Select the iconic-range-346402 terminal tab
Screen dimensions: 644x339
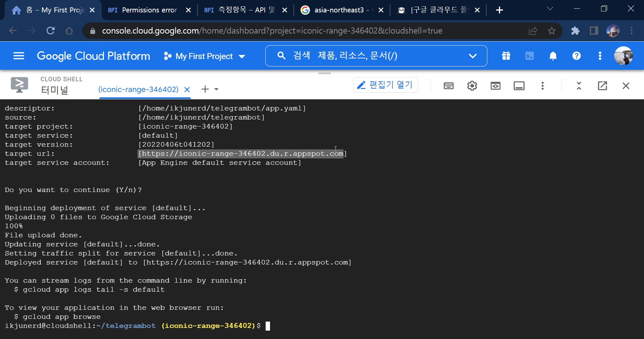[138, 89]
